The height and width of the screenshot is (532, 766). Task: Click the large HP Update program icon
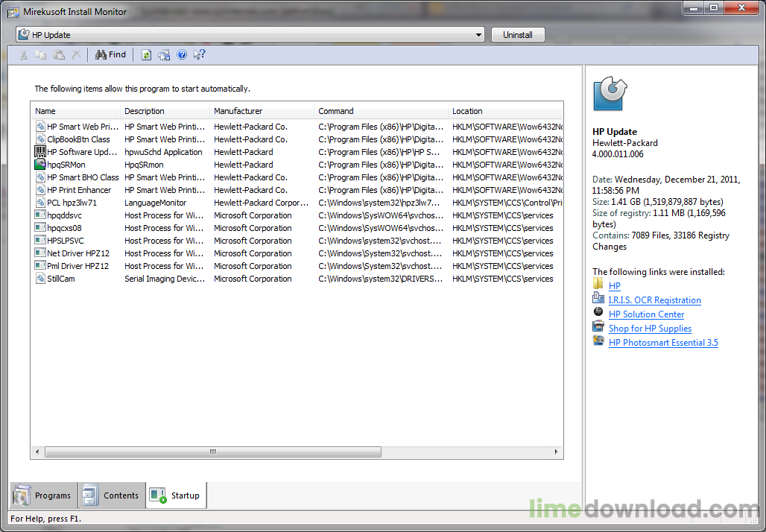[610, 94]
